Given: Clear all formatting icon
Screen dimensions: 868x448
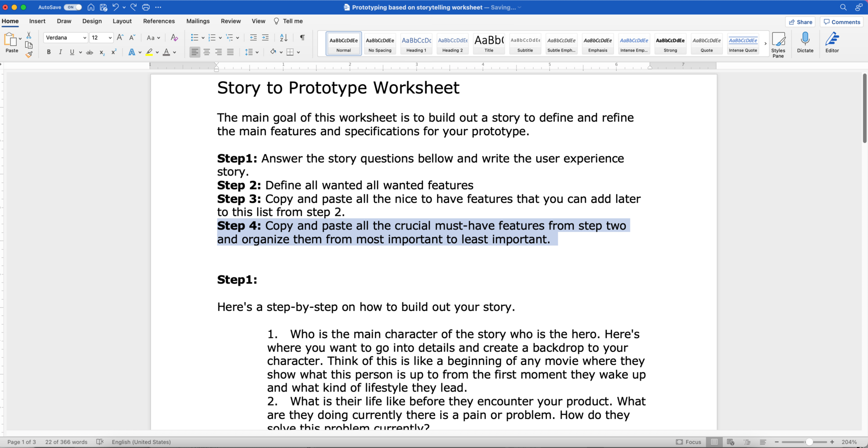Looking at the screenshot, I should pos(174,38).
